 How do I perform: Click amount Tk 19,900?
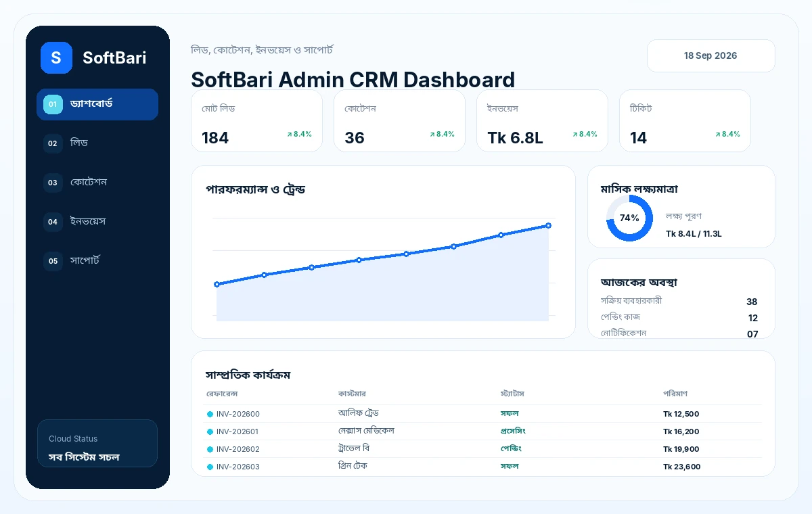pos(681,449)
